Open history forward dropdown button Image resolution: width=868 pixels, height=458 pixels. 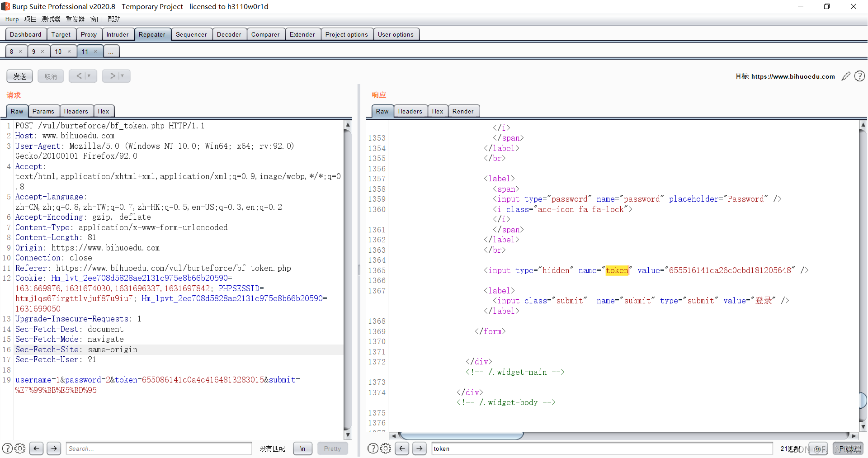click(116, 76)
